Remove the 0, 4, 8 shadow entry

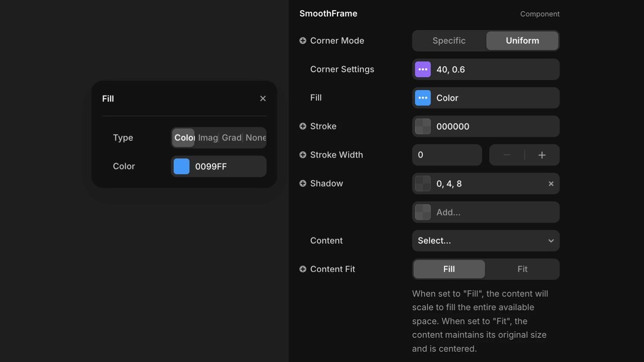pos(551,183)
